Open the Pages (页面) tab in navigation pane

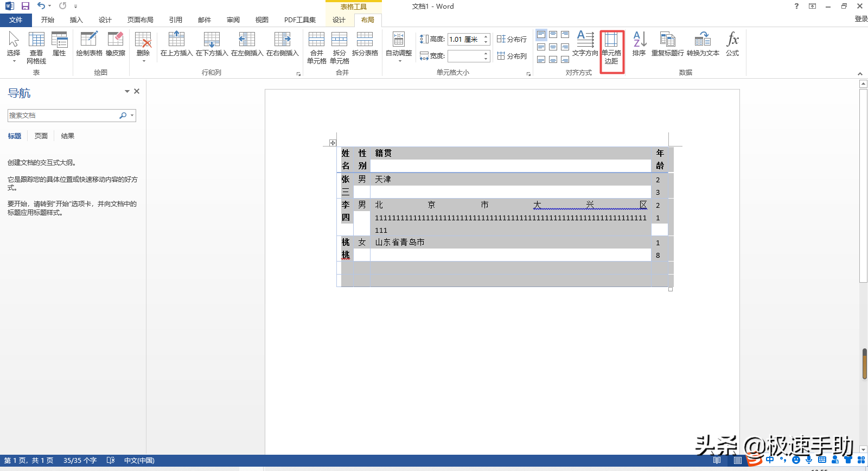(x=41, y=136)
